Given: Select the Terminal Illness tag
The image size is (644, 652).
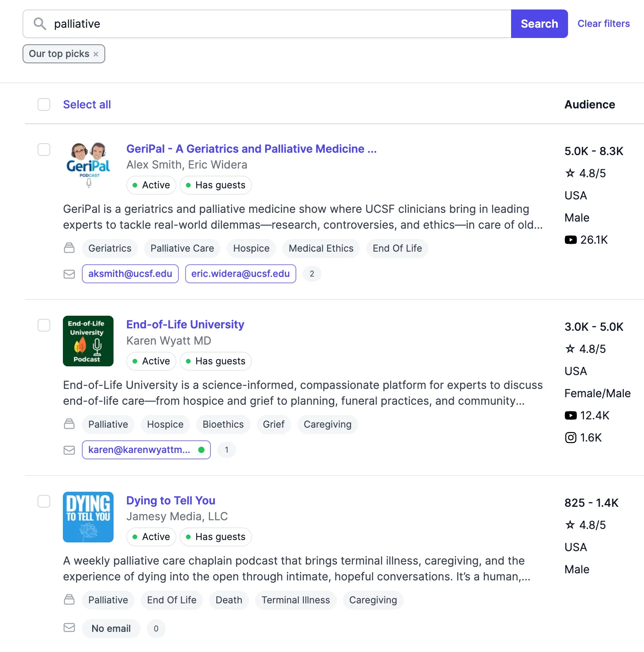Looking at the screenshot, I should (296, 600).
